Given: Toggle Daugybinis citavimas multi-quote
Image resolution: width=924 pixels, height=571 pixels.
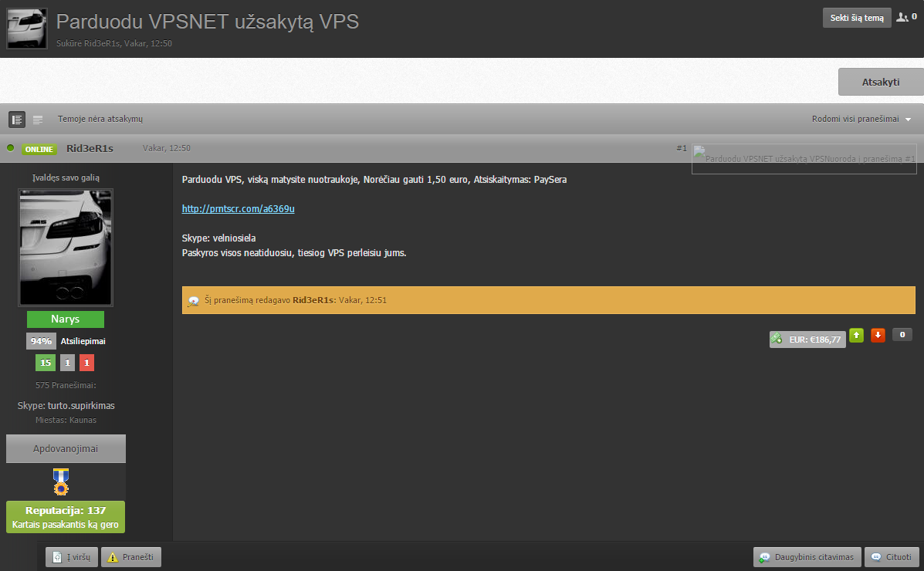Looking at the screenshot, I should coord(807,557).
